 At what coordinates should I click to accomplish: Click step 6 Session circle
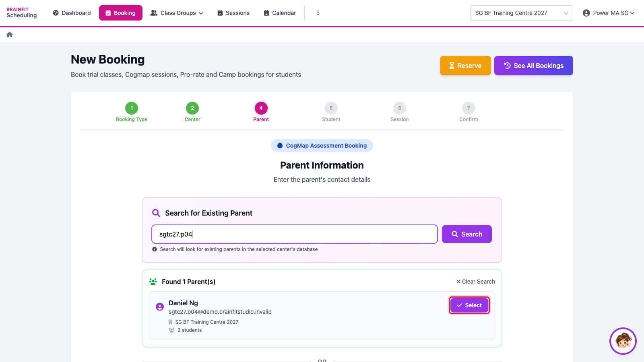400,108
